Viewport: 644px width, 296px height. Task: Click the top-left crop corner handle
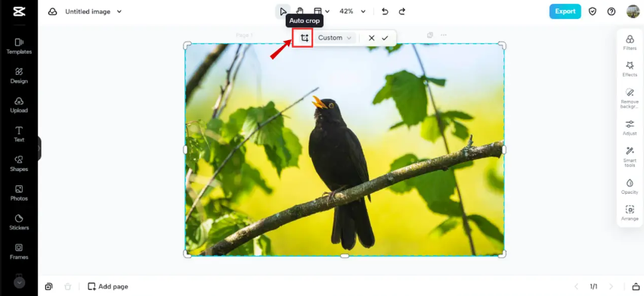coord(187,45)
